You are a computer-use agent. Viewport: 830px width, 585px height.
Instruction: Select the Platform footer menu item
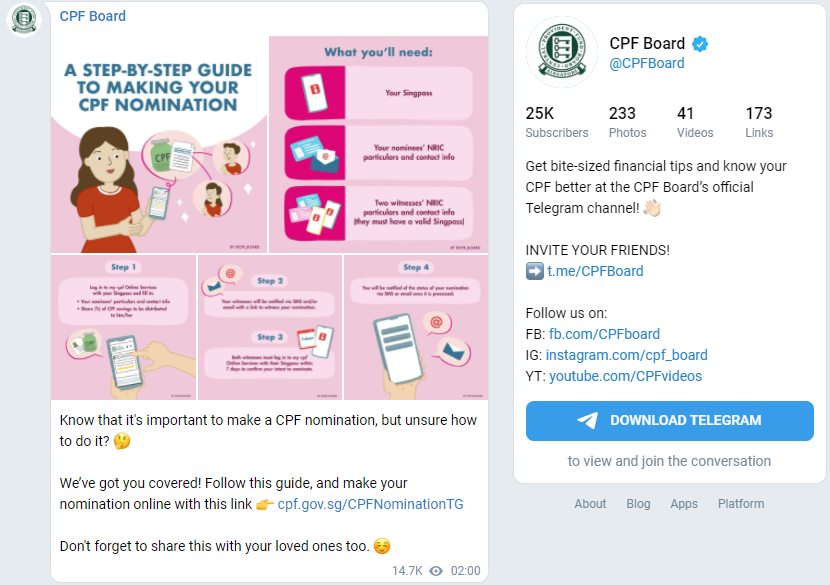(x=741, y=504)
